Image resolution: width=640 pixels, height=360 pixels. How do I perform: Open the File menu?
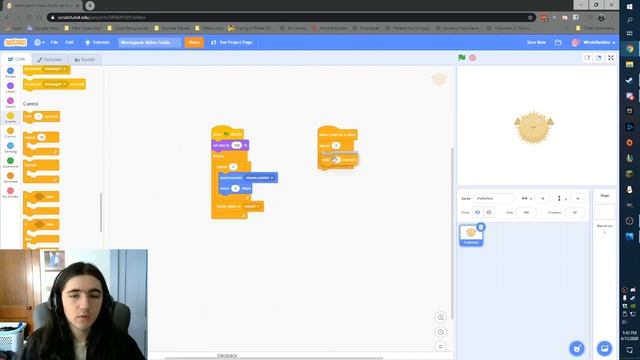pos(54,42)
